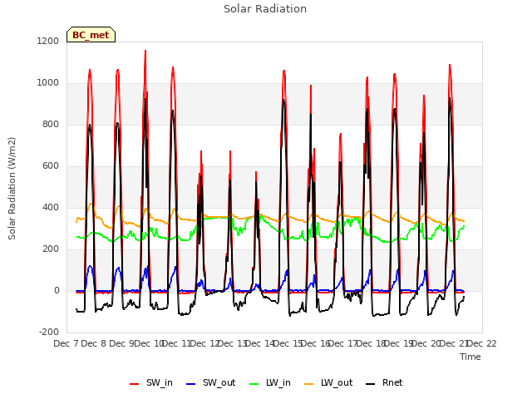532x399 pixels.
Task: Click the Rnet legend label
Action: (392, 382)
